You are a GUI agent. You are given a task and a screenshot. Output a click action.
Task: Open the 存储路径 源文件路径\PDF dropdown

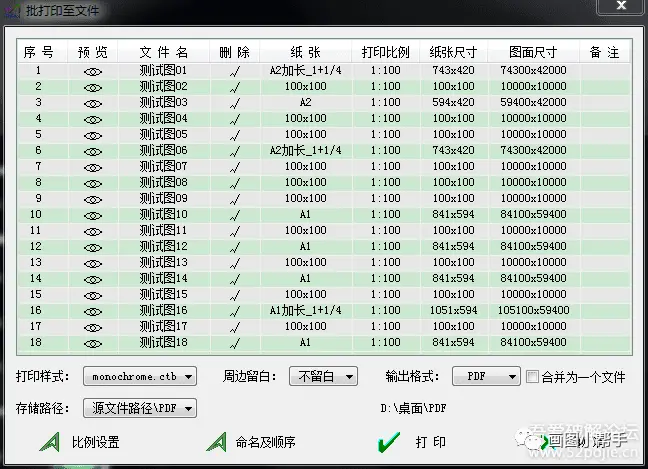click(x=140, y=408)
